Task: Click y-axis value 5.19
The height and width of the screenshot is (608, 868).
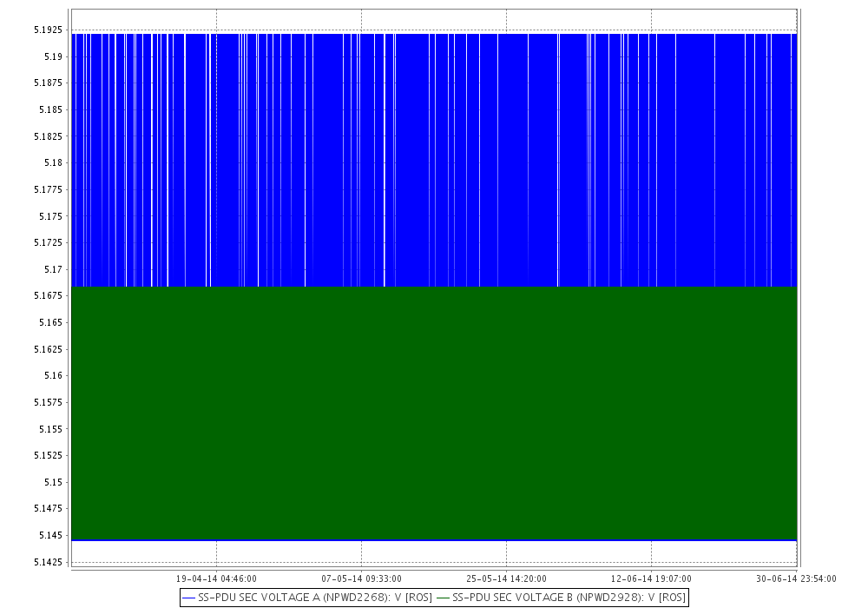Action: [x=53, y=56]
